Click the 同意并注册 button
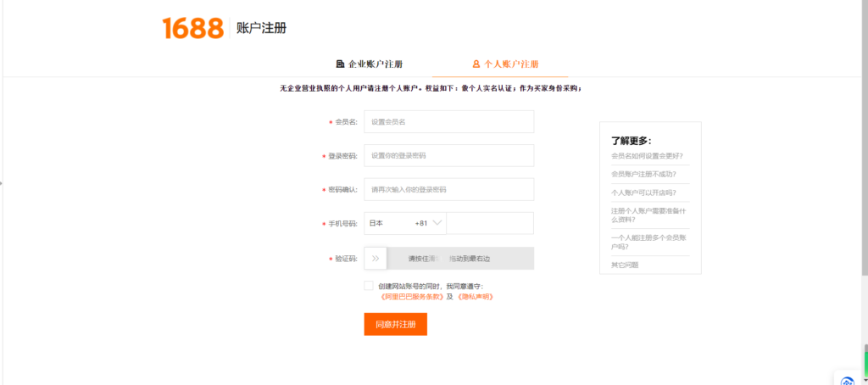 click(396, 324)
